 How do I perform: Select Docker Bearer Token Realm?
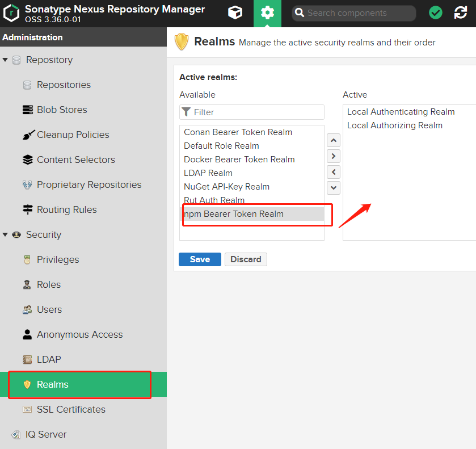coord(252,160)
